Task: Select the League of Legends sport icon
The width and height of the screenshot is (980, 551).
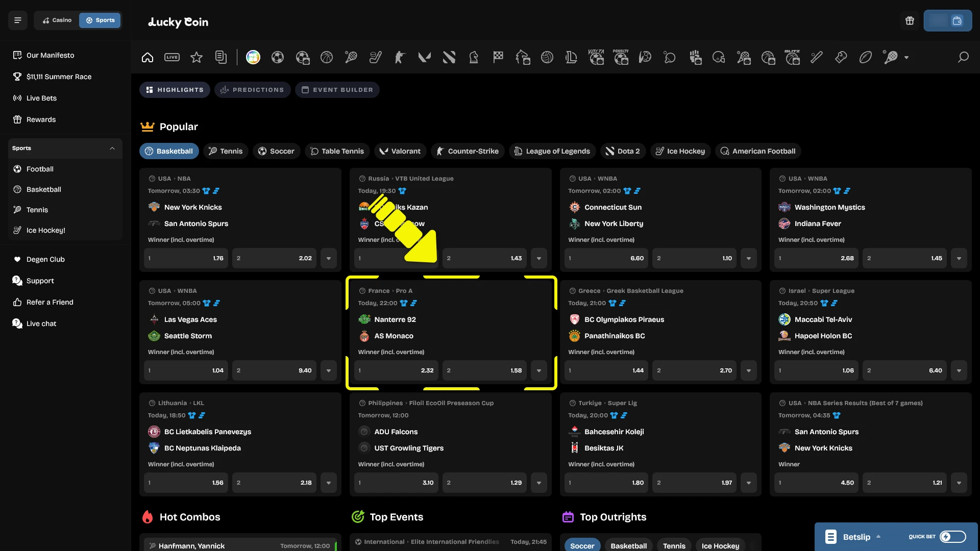Action: pos(572,57)
